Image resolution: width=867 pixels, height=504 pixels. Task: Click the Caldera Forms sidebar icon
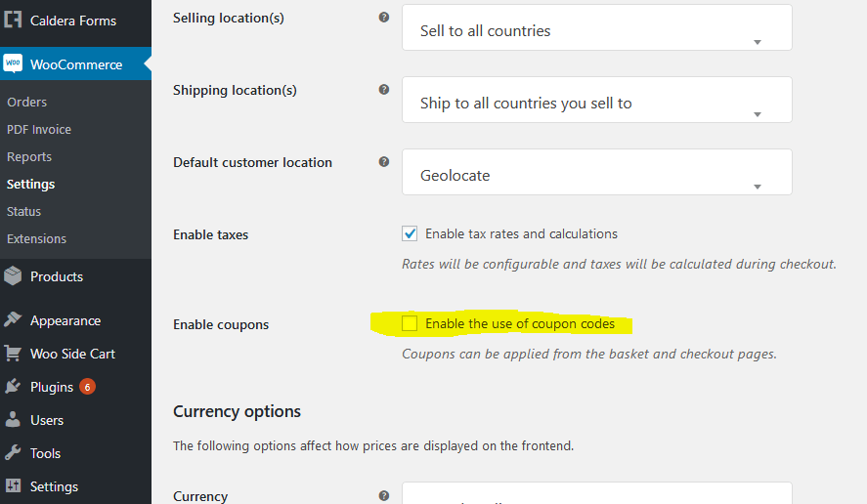click(x=13, y=20)
